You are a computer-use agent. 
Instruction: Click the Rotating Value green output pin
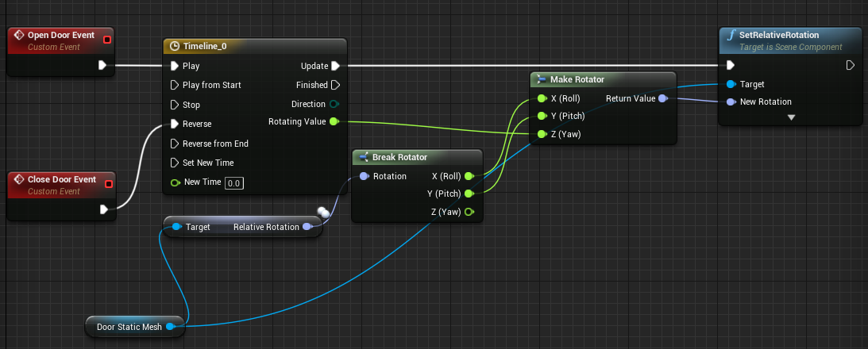click(x=334, y=121)
